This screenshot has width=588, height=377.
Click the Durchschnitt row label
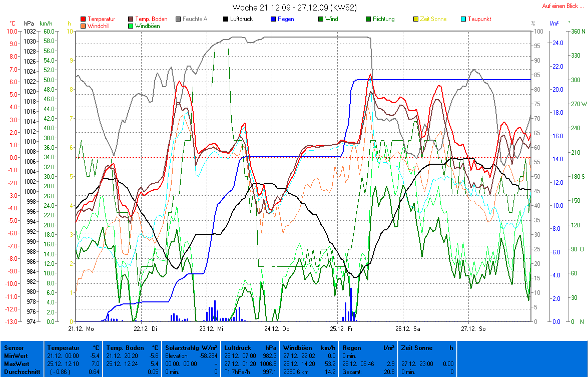click(22, 372)
